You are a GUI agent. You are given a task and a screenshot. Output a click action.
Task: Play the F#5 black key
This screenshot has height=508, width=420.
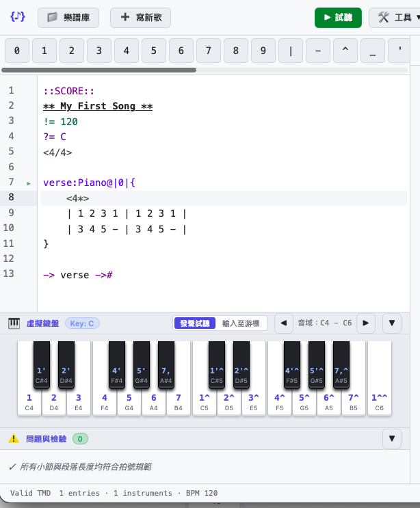pyautogui.click(x=291, y=364)
